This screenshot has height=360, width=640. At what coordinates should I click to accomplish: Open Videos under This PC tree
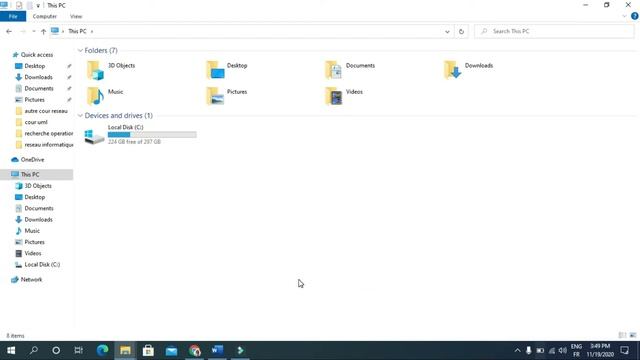33,253
